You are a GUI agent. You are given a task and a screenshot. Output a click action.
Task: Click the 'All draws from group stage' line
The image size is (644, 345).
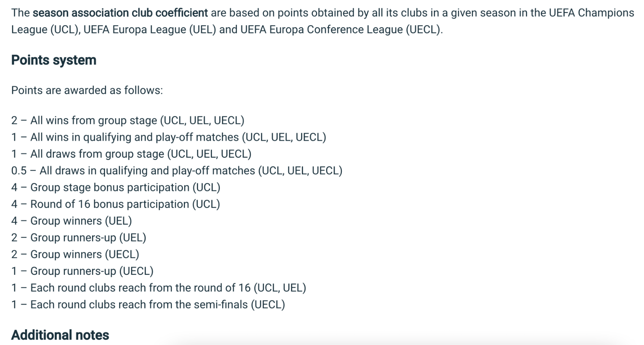tap(131, 154)
